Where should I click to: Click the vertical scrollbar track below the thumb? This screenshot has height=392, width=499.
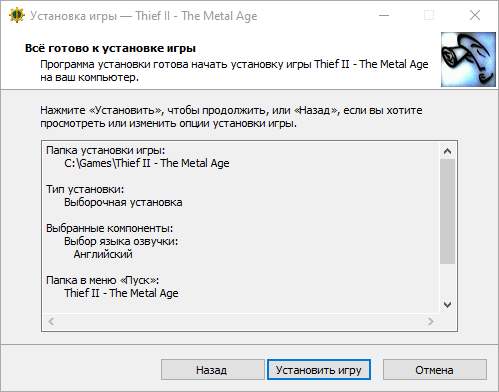(447, 281)
